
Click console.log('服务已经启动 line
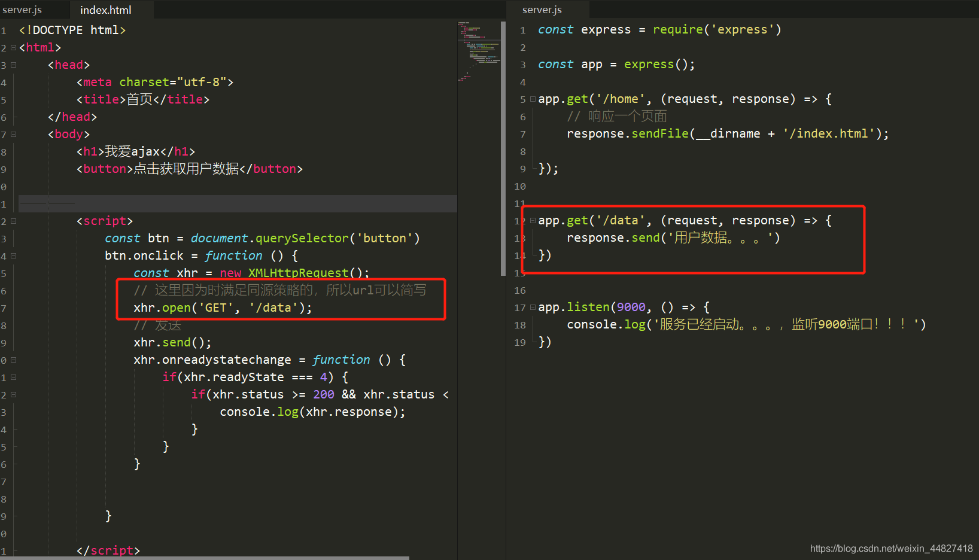click(746, 324)
